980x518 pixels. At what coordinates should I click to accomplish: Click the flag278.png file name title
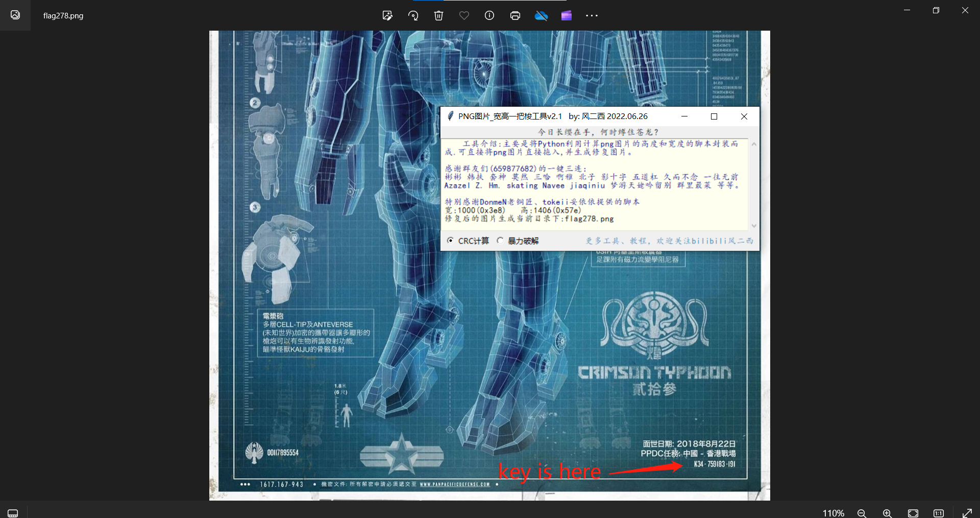(63, 16)
